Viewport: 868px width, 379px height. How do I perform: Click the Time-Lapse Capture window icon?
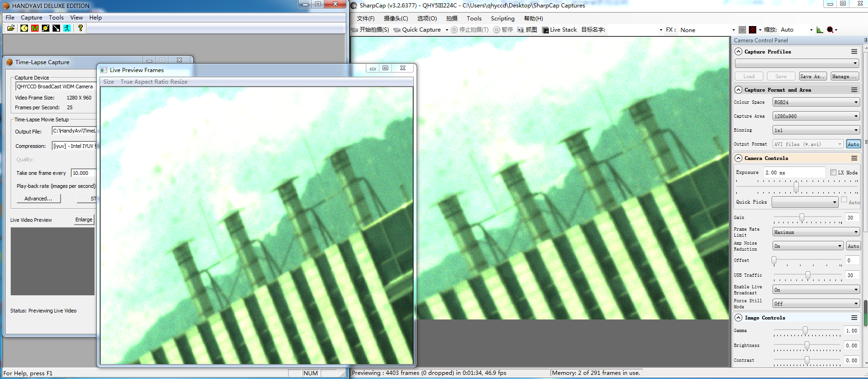tap(9, 62)
